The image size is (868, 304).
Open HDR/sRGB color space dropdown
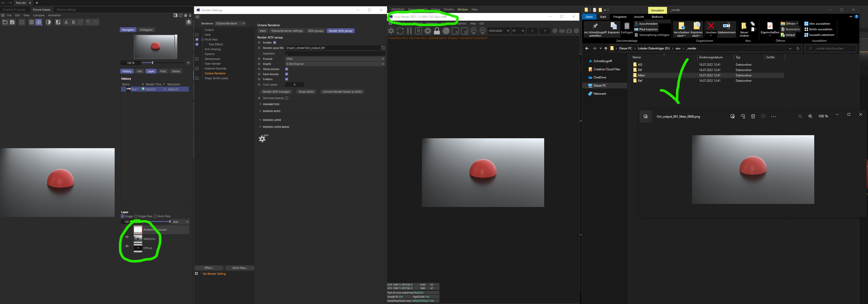click(x=499, y=31)
